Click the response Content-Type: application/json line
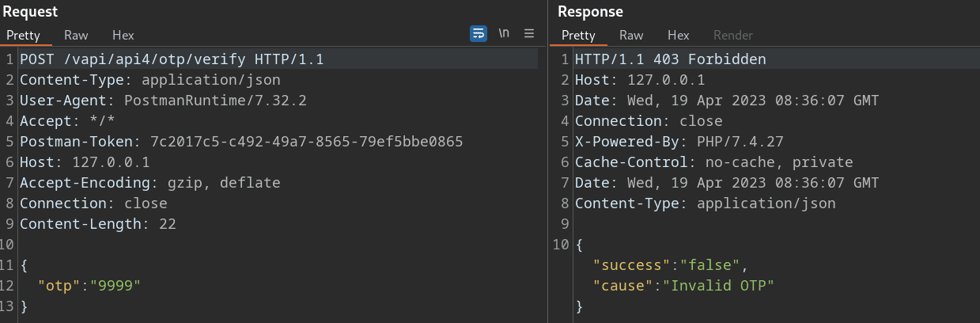 (x=706, y=203)
